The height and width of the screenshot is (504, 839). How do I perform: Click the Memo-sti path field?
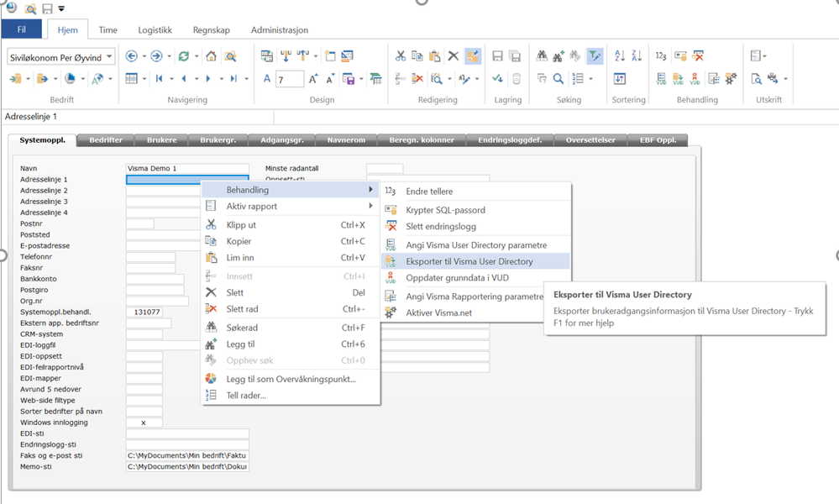pyautogui.click(x=187, y=466)
